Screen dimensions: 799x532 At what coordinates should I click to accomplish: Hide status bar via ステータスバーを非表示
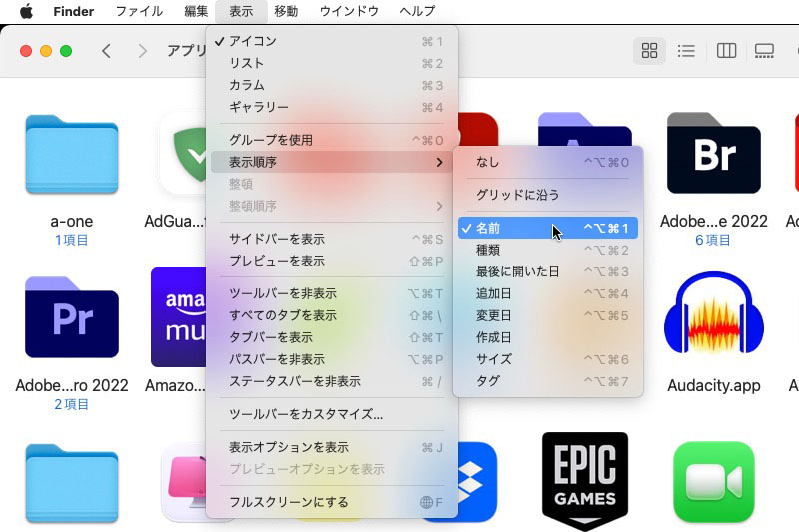[332, 381]
